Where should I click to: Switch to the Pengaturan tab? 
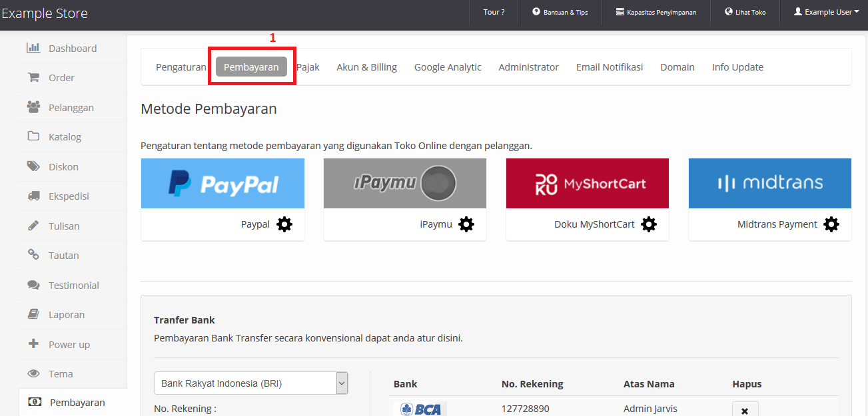tap(181, 67)
